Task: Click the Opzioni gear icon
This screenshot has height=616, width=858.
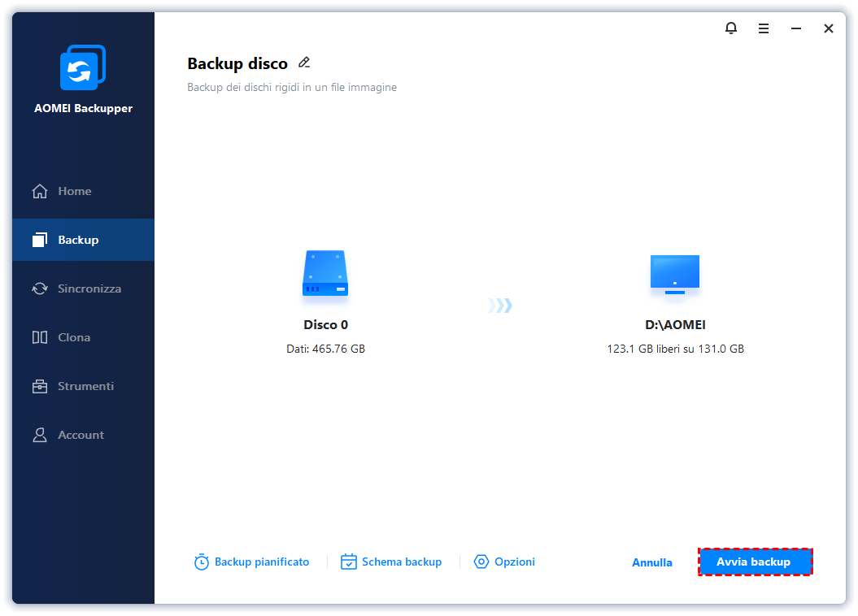Action: pyautogui.click(x=481, y=562)
